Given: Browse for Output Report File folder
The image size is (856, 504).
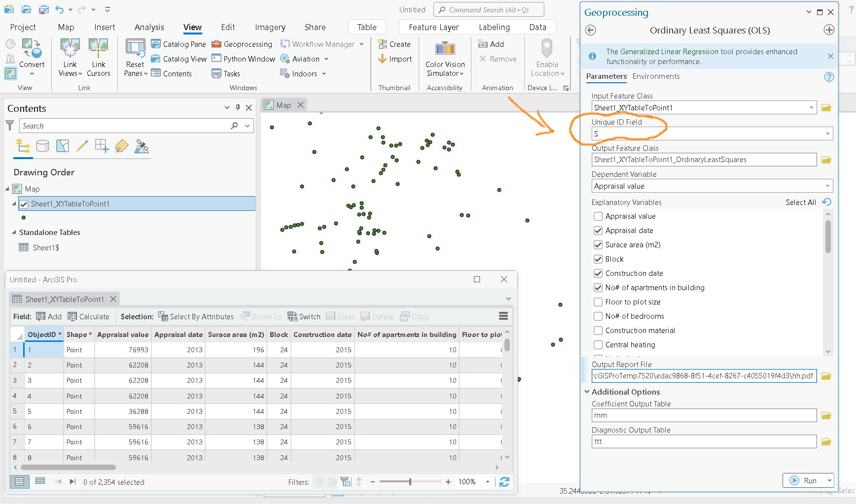Looking at the screenshot, I should [x=826, y=376].
